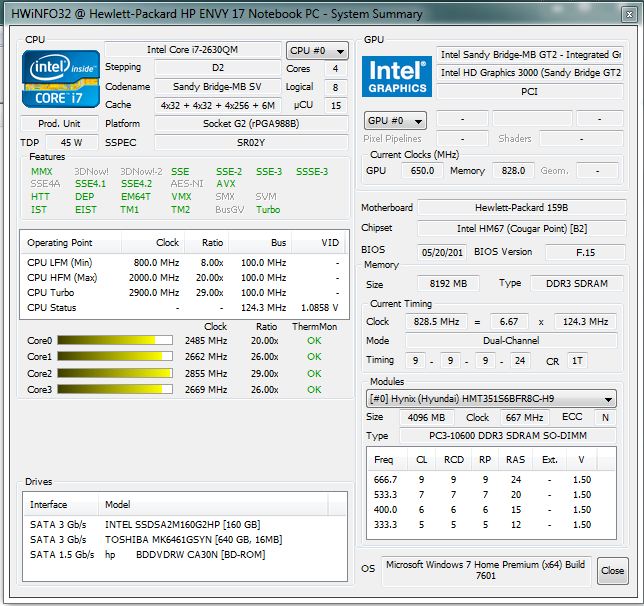Image resolution: width=644 pixels, height=606 pixels.
Task: Click the TDP 45 W value
Action: (x=72, y=143)
